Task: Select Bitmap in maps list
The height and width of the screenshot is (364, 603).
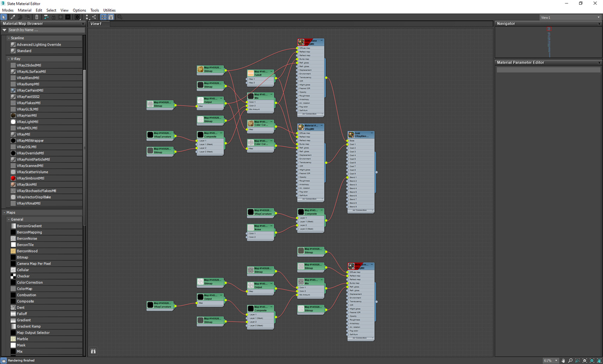Action: (x=46, y=257)
